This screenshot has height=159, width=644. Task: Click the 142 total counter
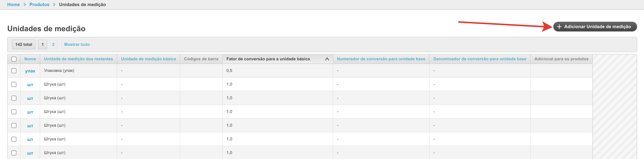[x=23, y=45]
